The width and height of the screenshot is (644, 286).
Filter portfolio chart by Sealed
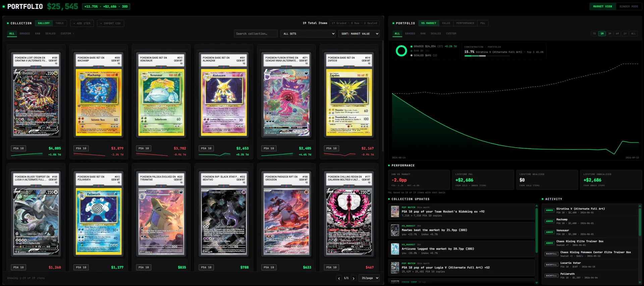coord(436,33)
